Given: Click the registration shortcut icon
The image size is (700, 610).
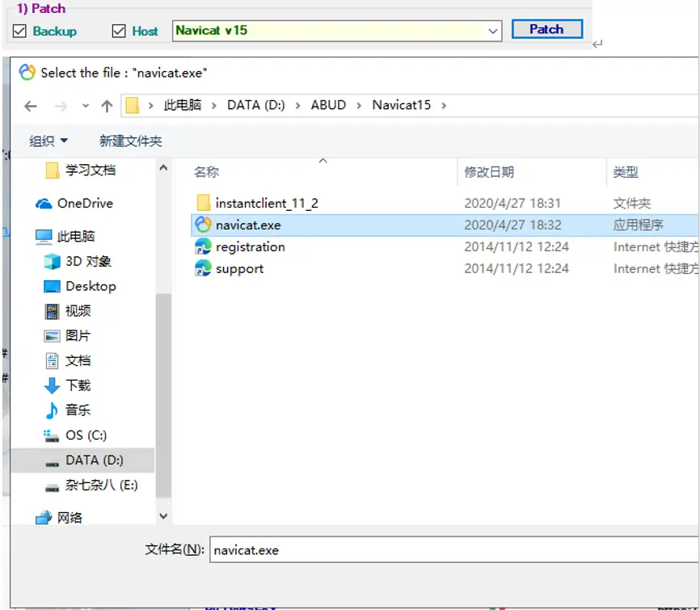Looking at the screenshot, I should coord(204,246).
